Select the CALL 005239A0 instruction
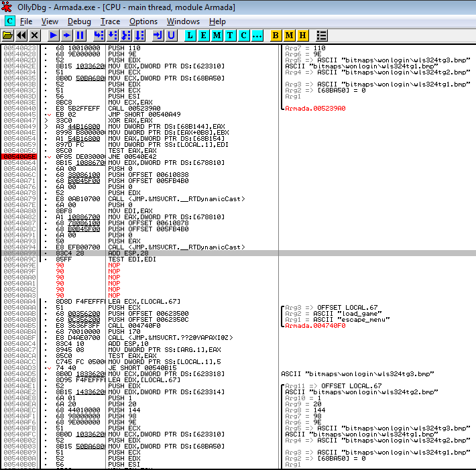The height and width of the screenshot is (470, 476). pyautogui.click(x=135, y=109)
